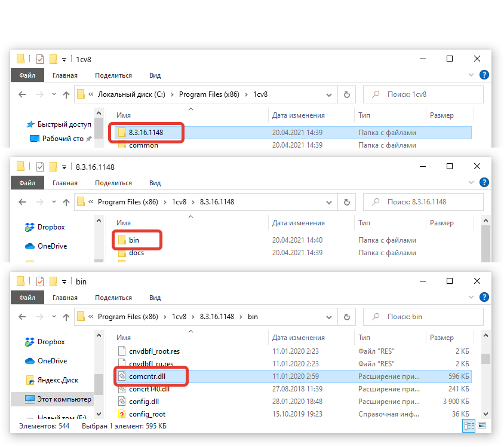Open Яндекс.Диск in the navigation pane
The image size is (504, 447).
point(57,380)
